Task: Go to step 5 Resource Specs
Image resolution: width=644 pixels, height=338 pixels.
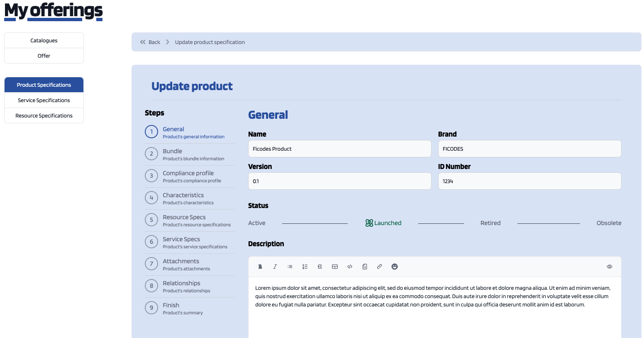Action: point(190,220)
